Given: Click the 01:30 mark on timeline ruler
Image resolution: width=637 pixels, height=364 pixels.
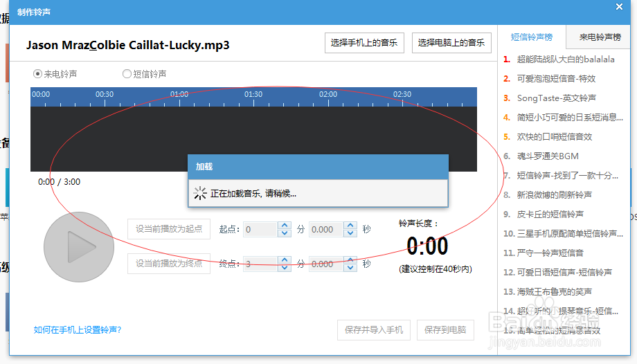Looking at the screenshot, I should tap(253, 94).
